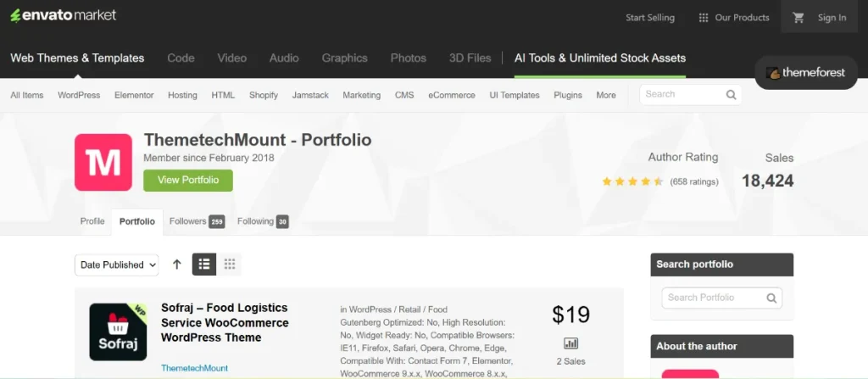Switch to grid view layout
The width and height of the screenshot is (868, 379).
[229, 265]
